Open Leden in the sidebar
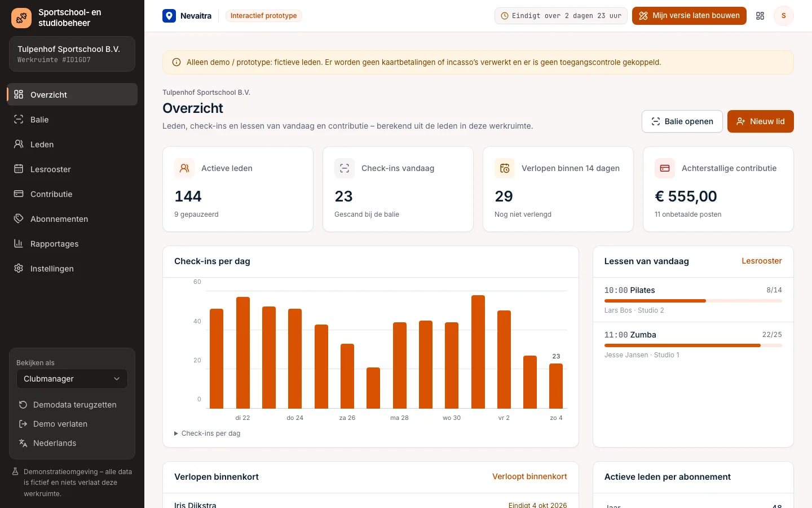The width and height of the screenshot is (812, 508). 72,144
